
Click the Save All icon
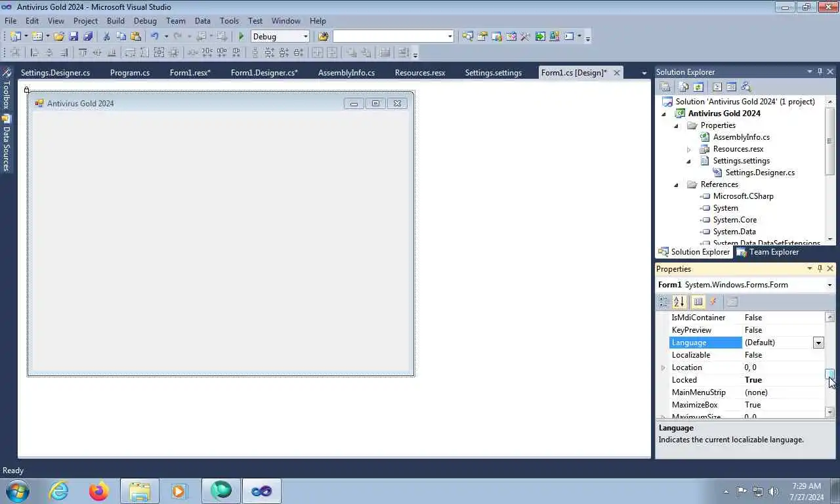(x=87, y=36)
